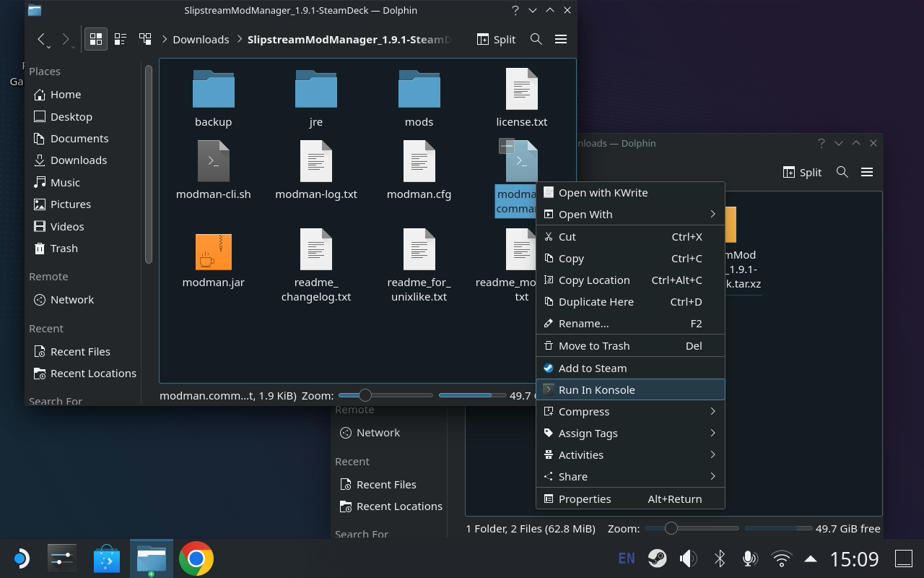Viewport: 924px width, 578px height.
Task: Click the Places panel vertical scrollbar
Action: [149, 164]
